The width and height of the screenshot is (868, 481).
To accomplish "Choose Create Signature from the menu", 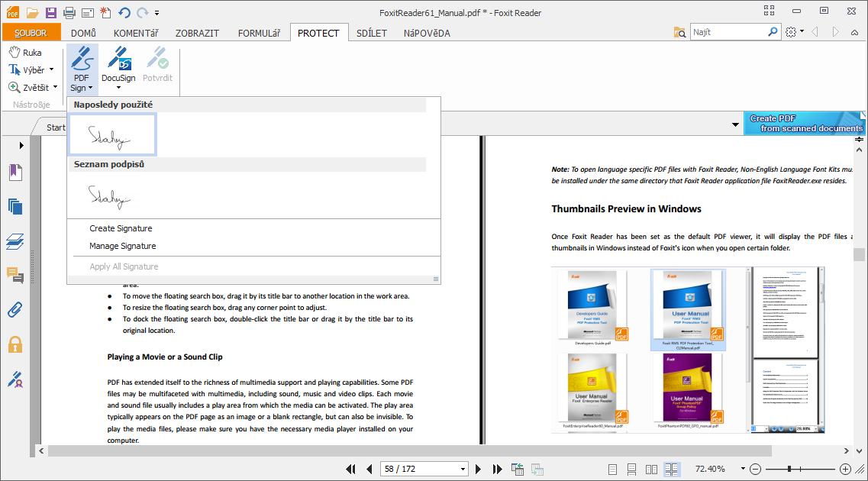I will point(121,228).
